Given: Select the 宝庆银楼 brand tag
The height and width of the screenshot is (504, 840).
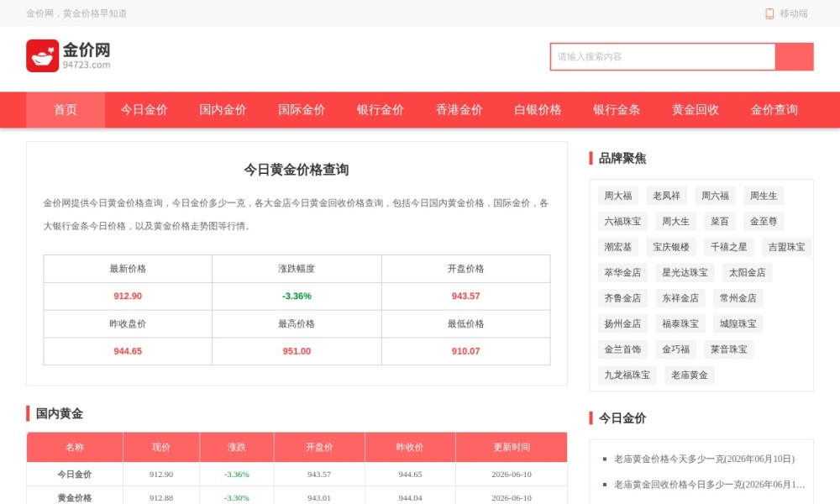Looking at the screenshot, I should click(671, 247).
